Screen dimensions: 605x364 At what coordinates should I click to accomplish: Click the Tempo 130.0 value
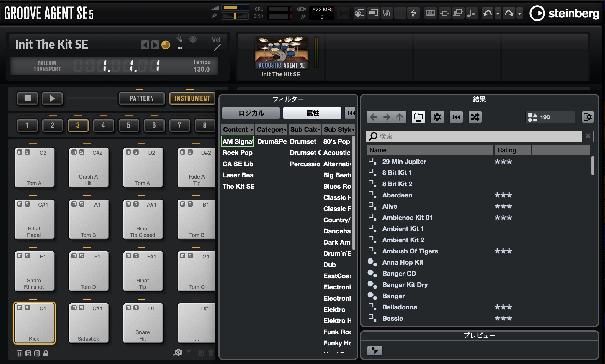click(202, 69)
